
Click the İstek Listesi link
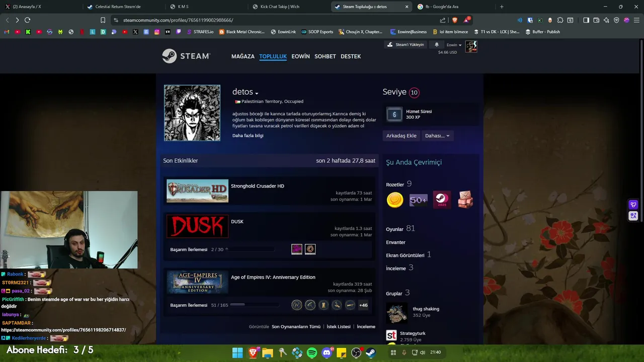click(x=339, y=327)
